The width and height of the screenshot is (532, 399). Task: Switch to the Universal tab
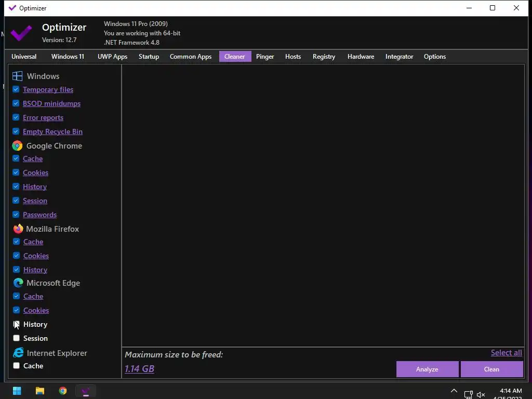point(24,57)
